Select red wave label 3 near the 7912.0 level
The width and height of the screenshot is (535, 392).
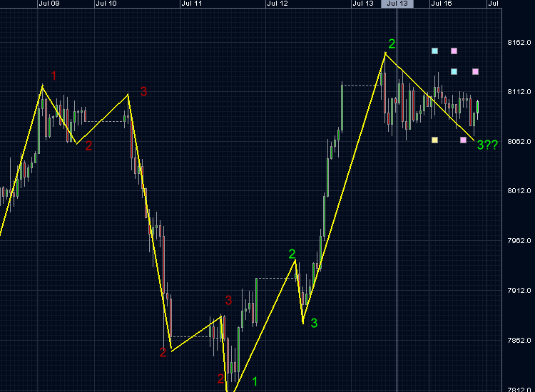coord(228,300)
